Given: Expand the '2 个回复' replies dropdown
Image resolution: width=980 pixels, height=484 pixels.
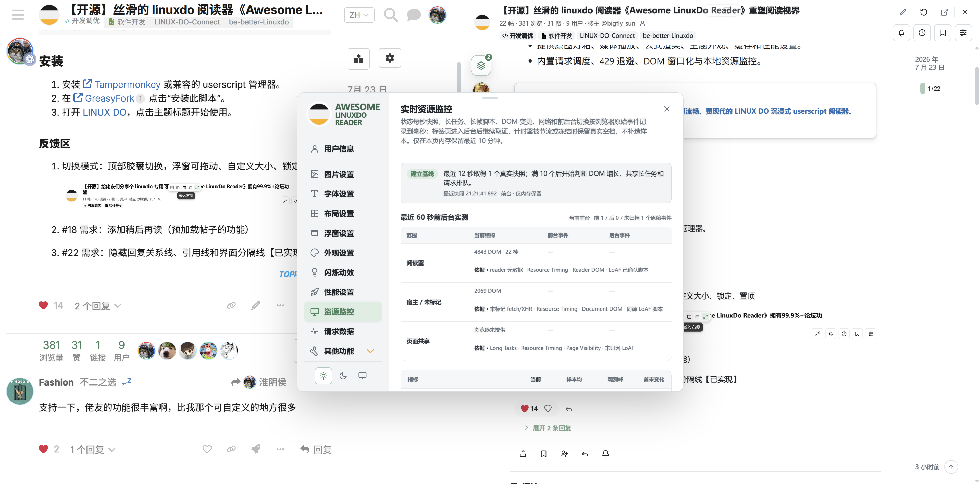Looking at the screenshot, I should point(98,306).
